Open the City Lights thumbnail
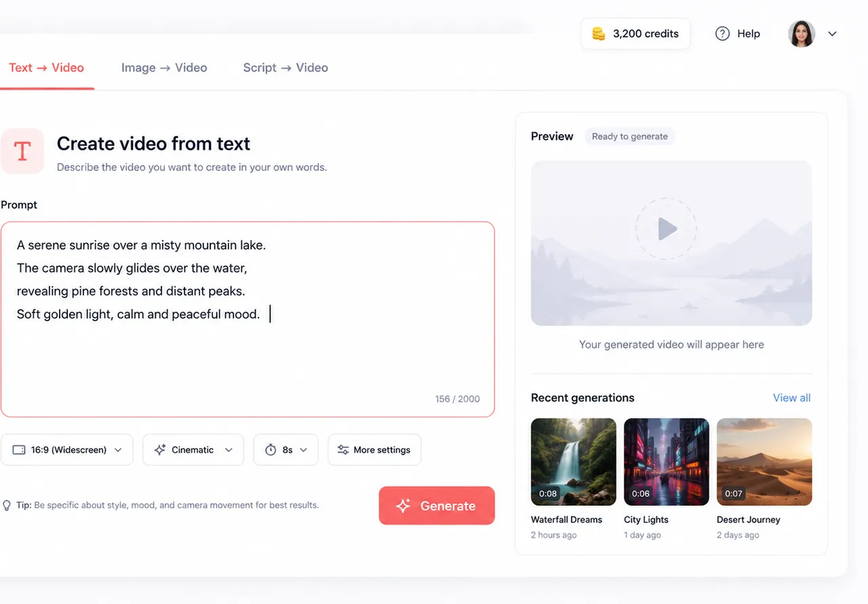The height and width of the screenshot is (604, 868). 667,462
